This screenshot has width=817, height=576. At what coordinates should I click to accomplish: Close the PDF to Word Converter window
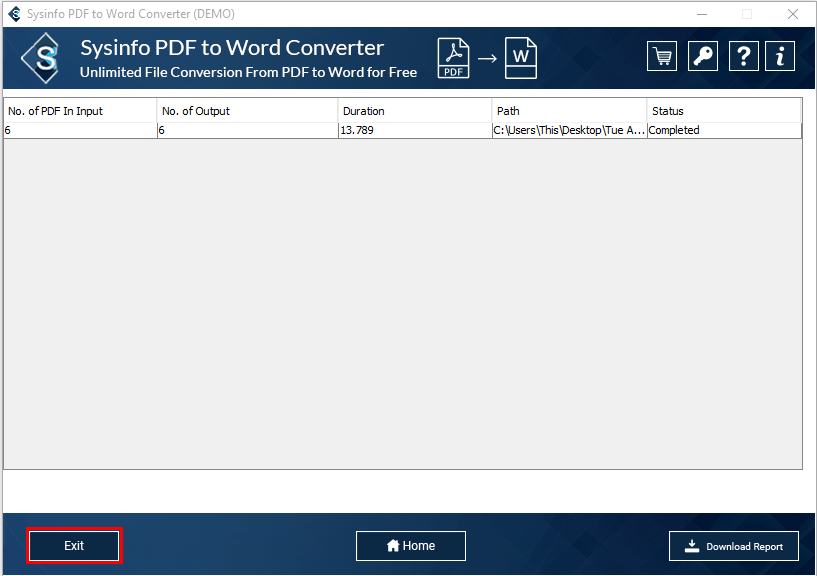click(x=792, y=14)
